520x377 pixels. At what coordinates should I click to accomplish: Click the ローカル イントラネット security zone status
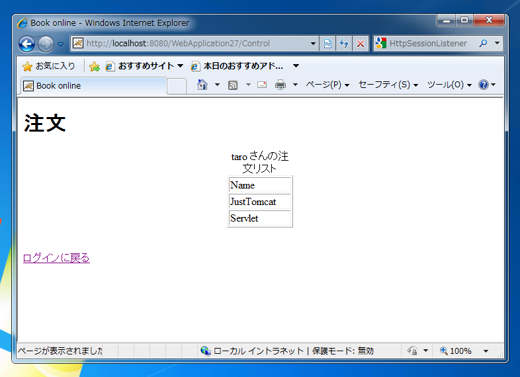point(287,351)
